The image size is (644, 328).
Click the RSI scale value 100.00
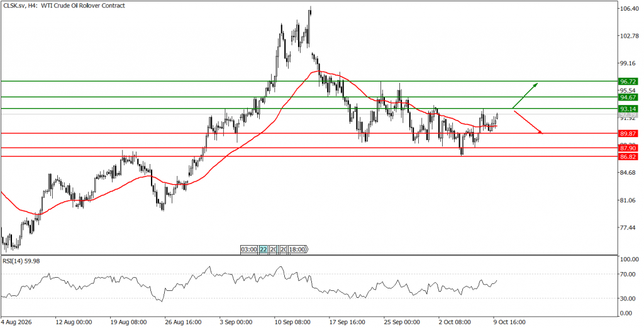(630, 260)
